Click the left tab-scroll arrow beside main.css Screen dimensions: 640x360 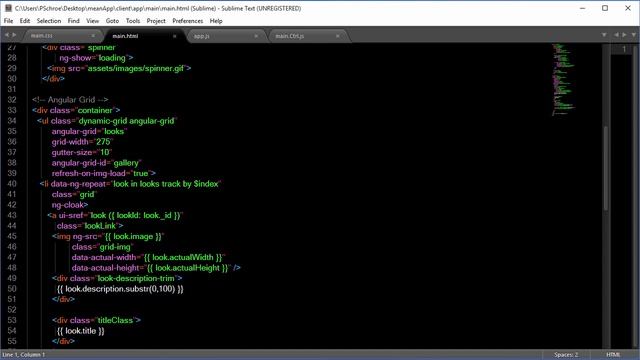pos(7,35)
